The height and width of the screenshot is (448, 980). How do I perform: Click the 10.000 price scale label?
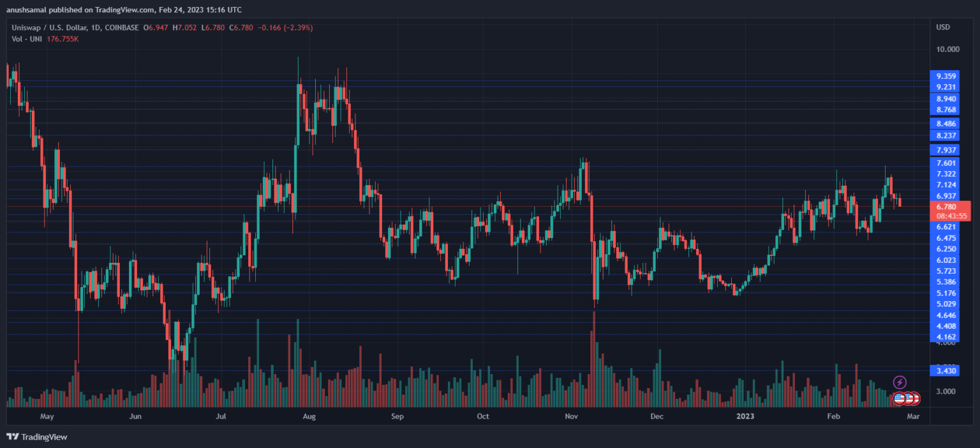click(x=947, y=50)
